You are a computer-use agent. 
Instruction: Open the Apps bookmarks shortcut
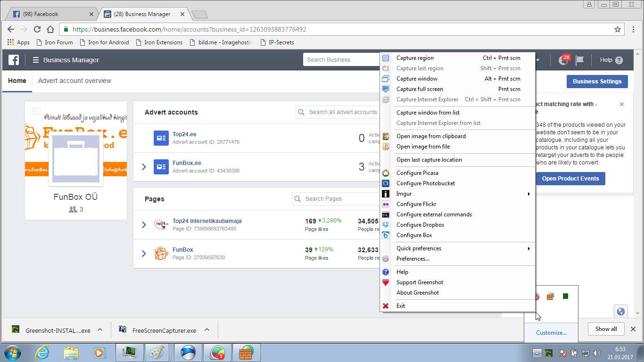coord(19,42)
